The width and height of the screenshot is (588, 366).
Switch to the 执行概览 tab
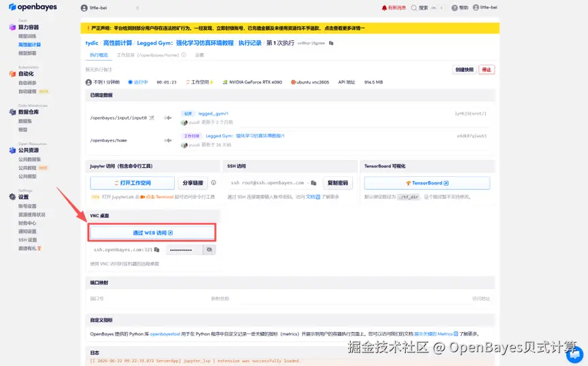[x=99, y=55]
